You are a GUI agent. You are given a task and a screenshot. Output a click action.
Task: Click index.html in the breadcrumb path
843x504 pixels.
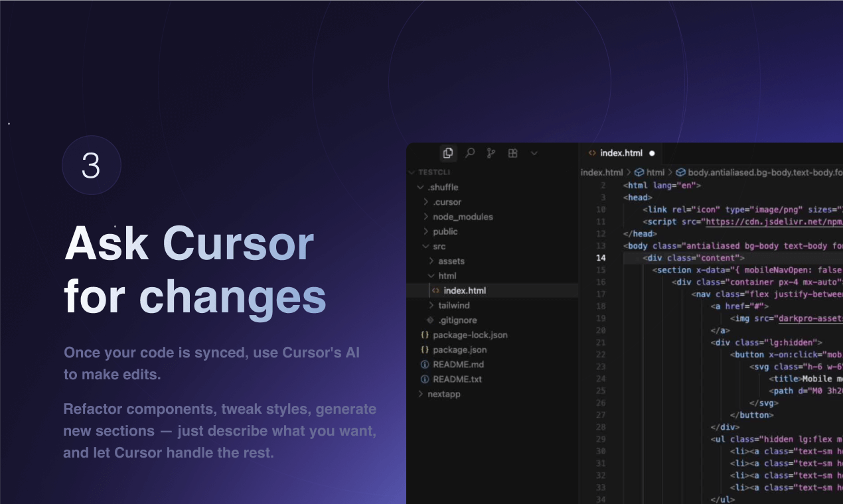pyautogui.click(x=601, y=172)
